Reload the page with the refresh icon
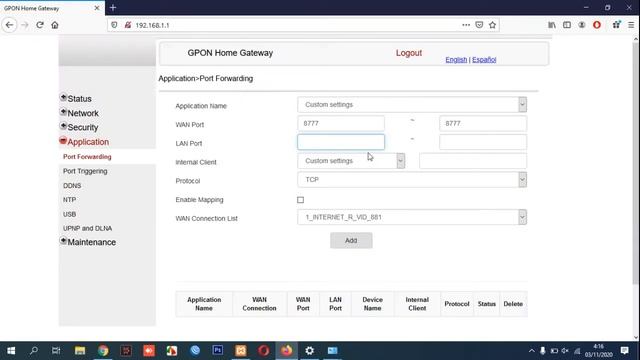 click(x=40, y=25)
